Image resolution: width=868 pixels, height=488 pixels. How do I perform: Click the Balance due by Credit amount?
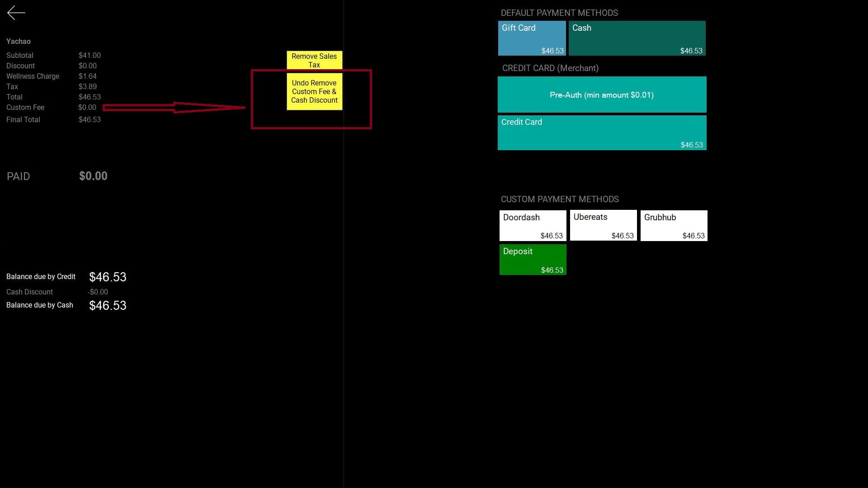point(108,277)
